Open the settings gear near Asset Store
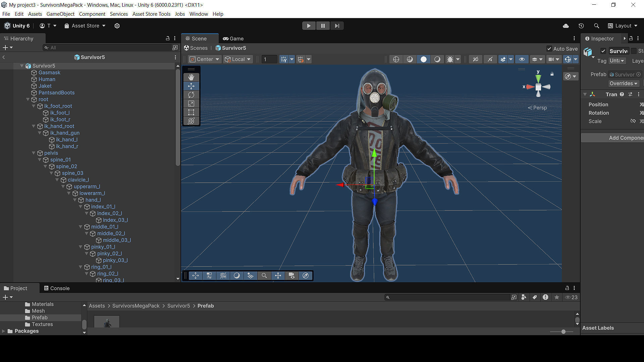 tap(117, 26)
